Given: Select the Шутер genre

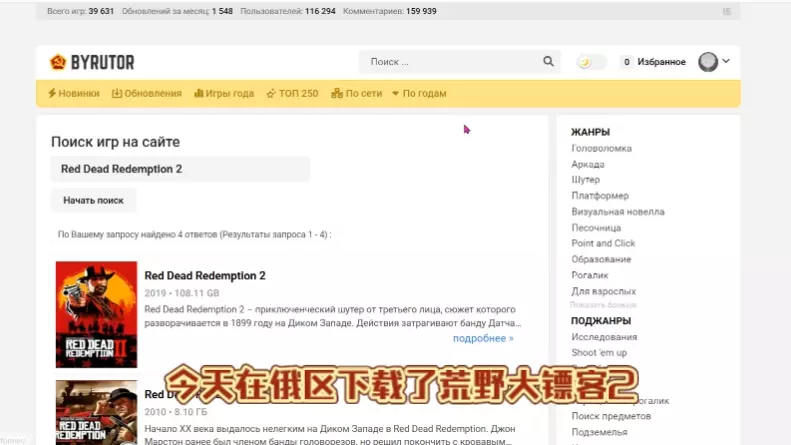Looking at the screenshot, I should pos(585,180).
